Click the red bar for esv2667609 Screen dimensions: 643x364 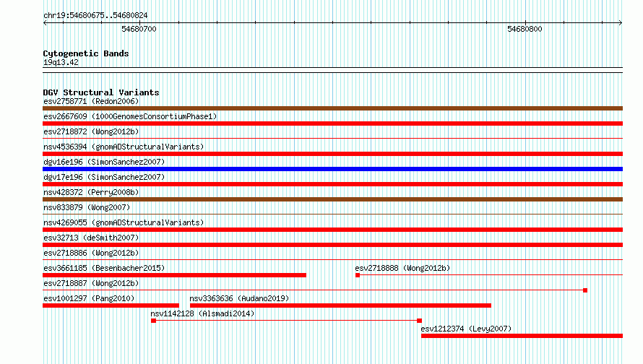coord(332,123)
